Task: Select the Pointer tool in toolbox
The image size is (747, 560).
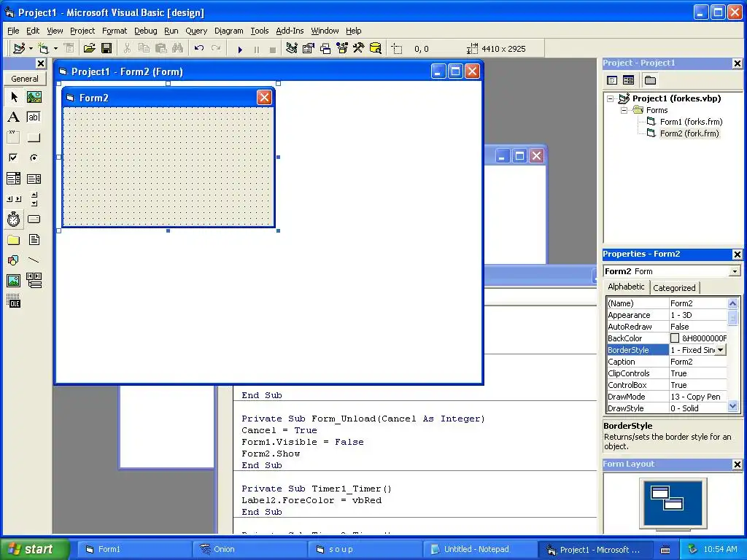Action: point(14,97)
